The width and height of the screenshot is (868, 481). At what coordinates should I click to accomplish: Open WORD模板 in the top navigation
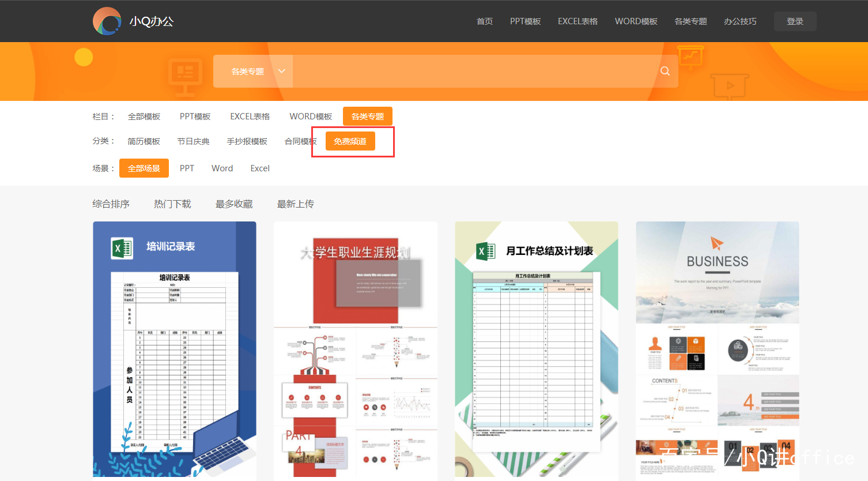pyautogui.click(x=636, y=21)
